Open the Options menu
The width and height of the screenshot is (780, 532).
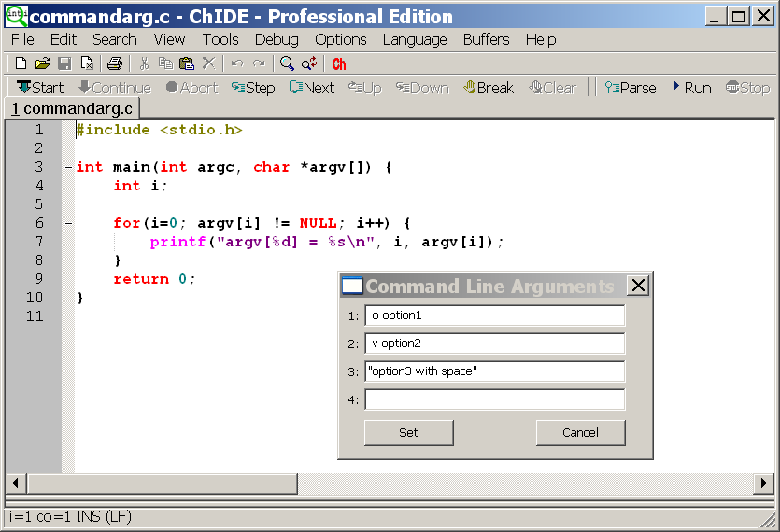(341, 39)
